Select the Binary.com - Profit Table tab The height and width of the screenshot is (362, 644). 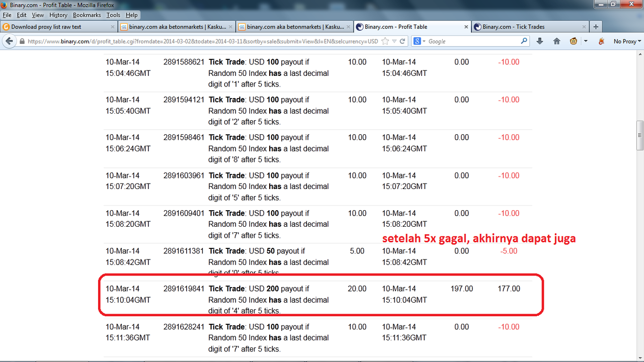tap(413, 27)
